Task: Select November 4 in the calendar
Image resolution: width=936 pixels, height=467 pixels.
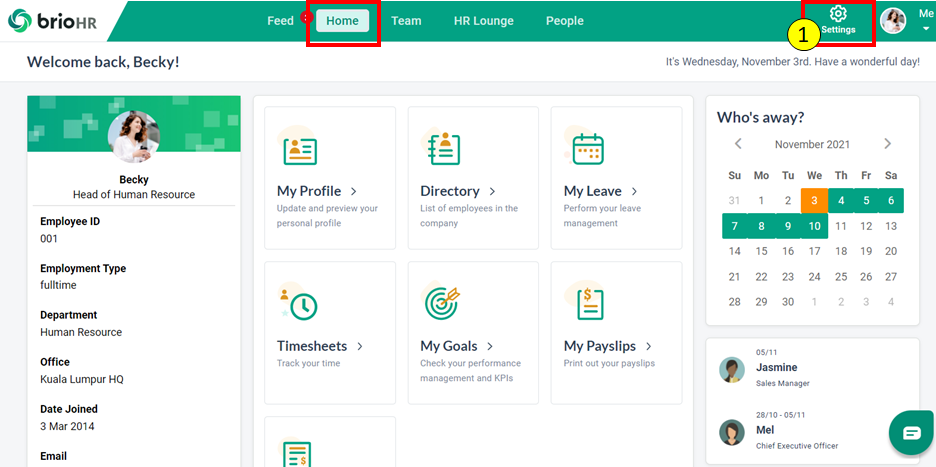Action: [x=841, y=201]
